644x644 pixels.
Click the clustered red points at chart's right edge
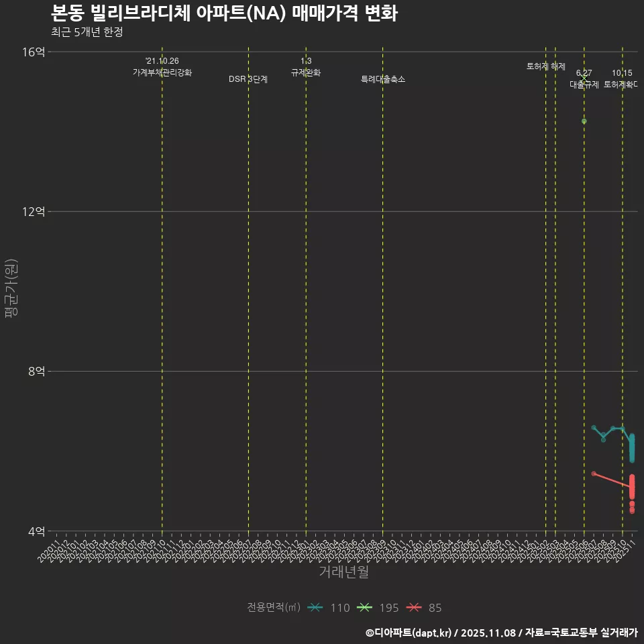click(x=632, y=486)
